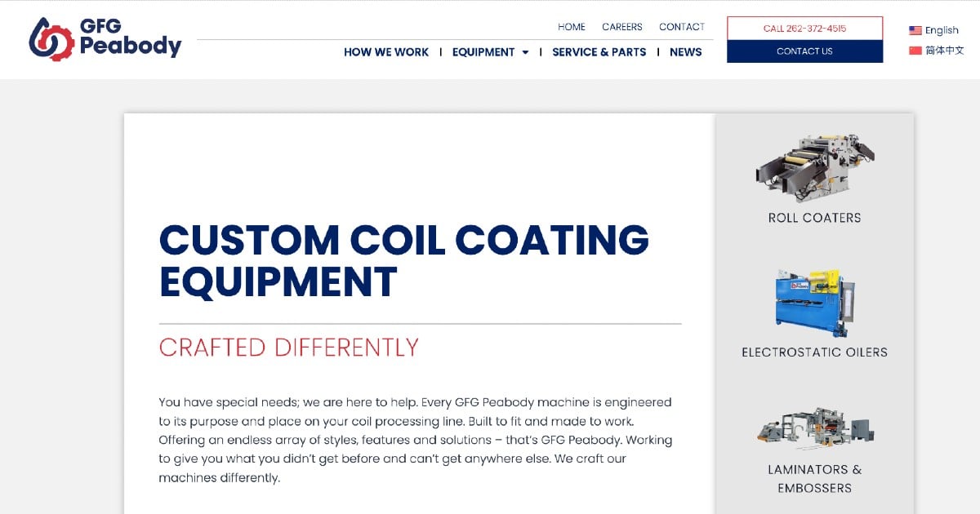This screenshot has width=980, height=514.
Task: Select the Electrostatic Oilers text label
Action: (x=814, y=352)
